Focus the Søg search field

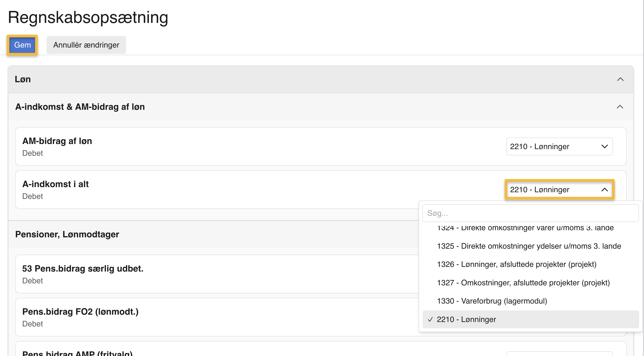[x=530, y=213]
